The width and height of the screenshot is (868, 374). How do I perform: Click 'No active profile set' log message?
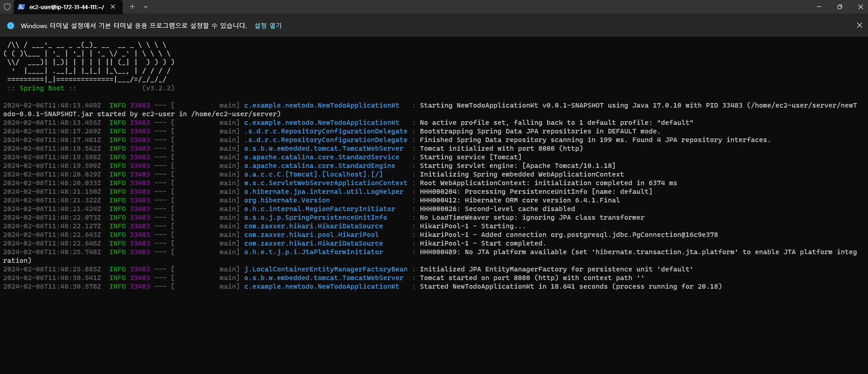(x=557, y=123)
